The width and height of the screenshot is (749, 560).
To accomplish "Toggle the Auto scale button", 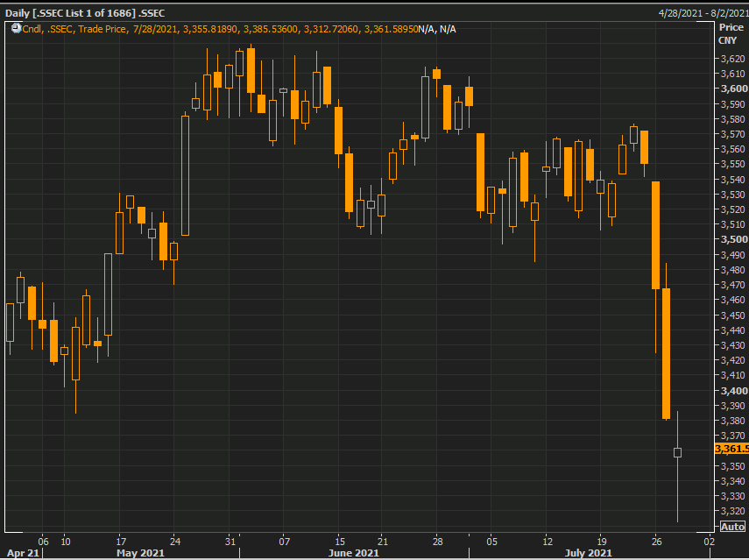I will [732, 527].
